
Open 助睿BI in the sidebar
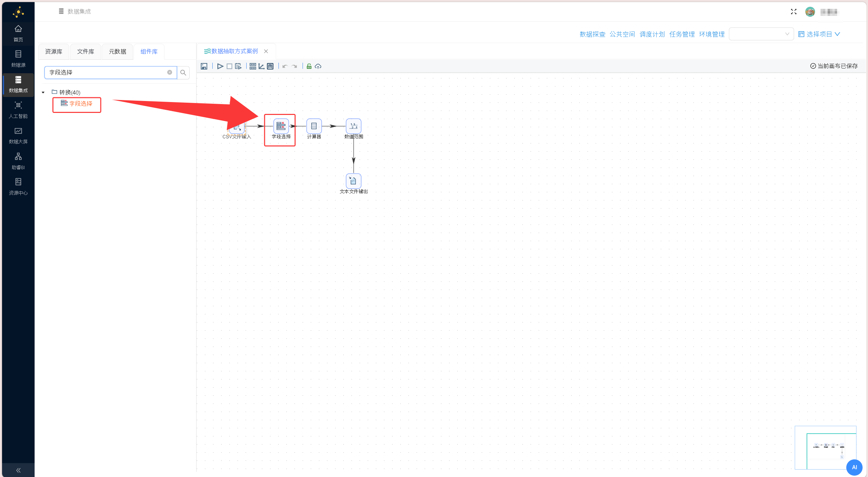click(x=18, y=161)
